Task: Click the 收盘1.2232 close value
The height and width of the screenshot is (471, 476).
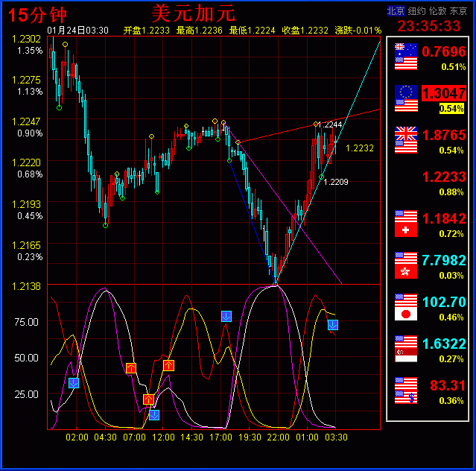Action: (305, 31)
